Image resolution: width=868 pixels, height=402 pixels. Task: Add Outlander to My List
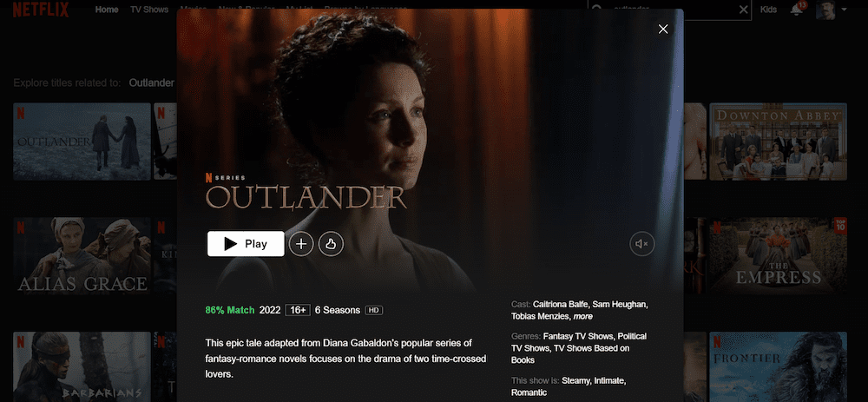click(x=301, y=244)
